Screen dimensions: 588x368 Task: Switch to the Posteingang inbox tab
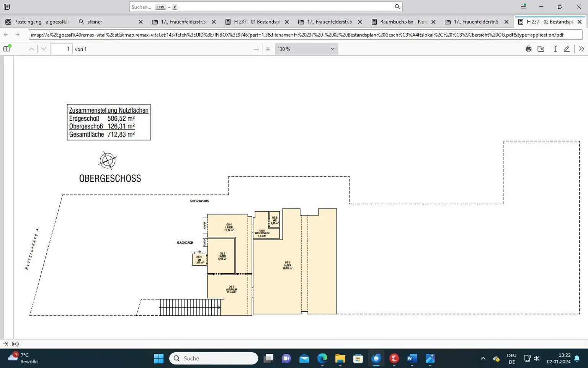38,22
